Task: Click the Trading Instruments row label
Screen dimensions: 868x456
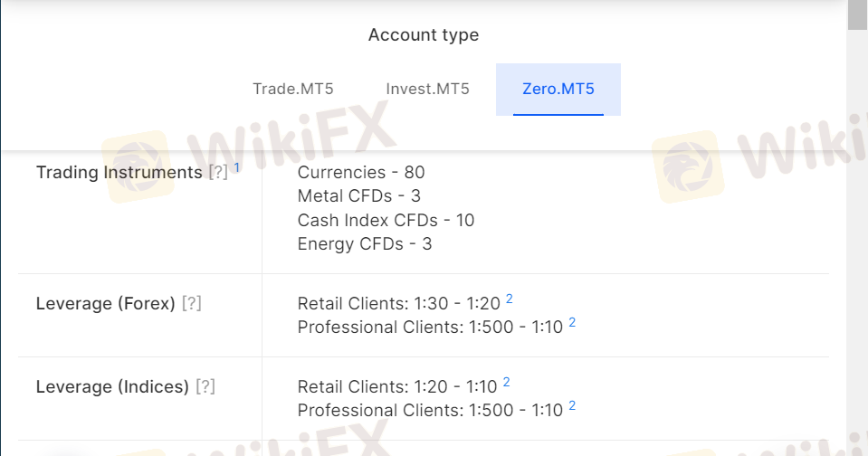Action: pos(119,173)
